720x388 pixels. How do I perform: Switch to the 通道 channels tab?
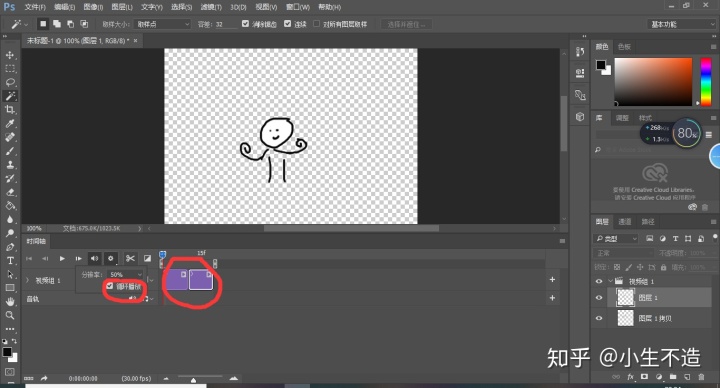(x=625, y=222)
